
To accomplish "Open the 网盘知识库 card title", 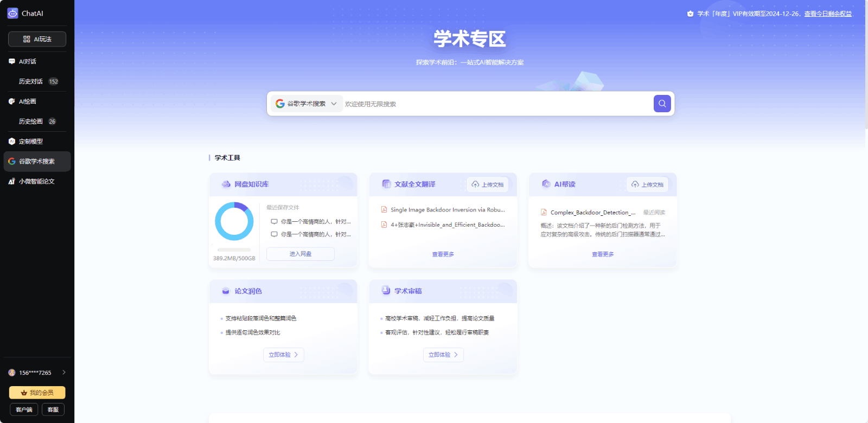I will (252, 184).
